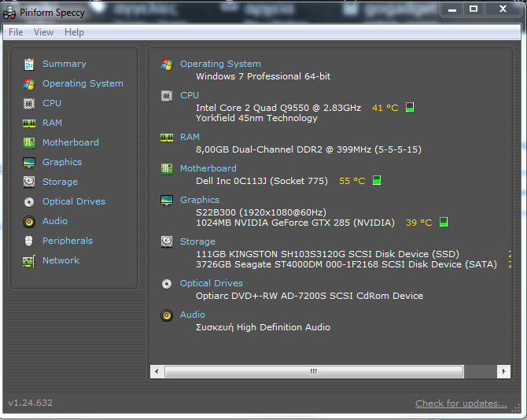Click the RAM stick icon in sidebar
Screen dimensions: 527x420
click(29, 123)
